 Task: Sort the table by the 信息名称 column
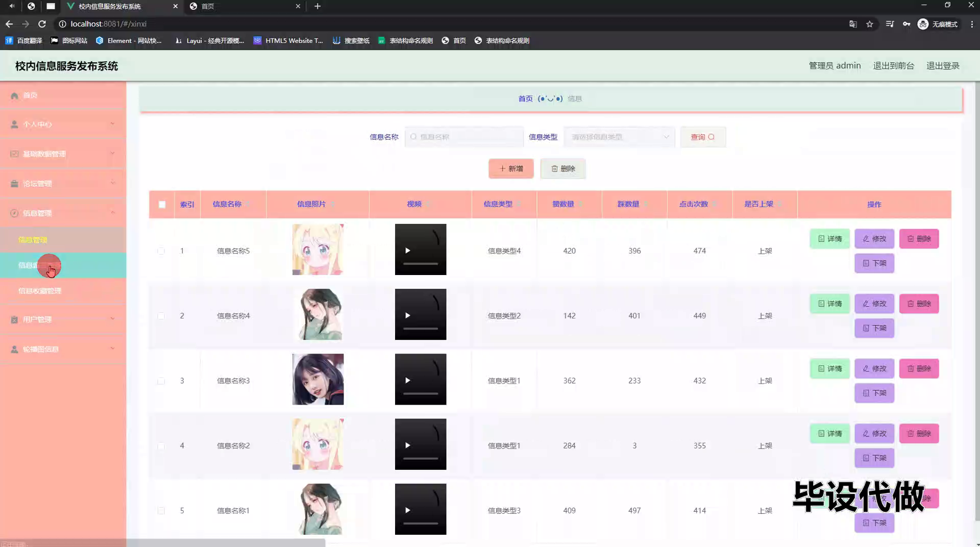[x=248, y=204]
